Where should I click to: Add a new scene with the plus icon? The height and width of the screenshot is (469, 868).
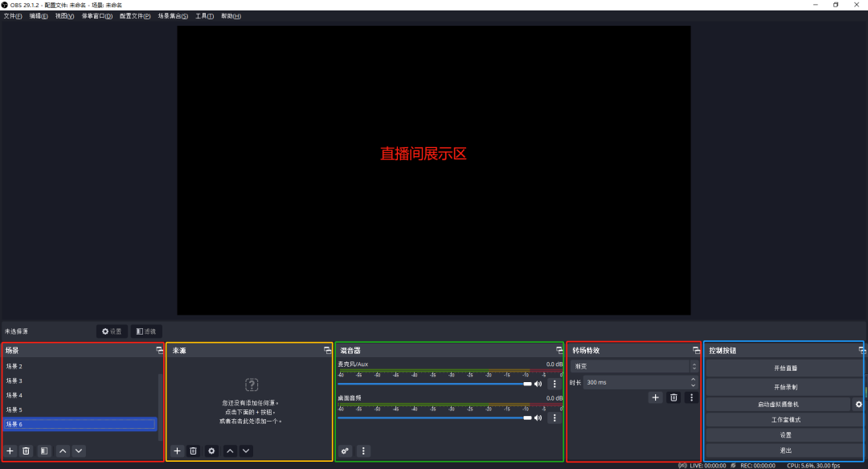tap(10, 450)
